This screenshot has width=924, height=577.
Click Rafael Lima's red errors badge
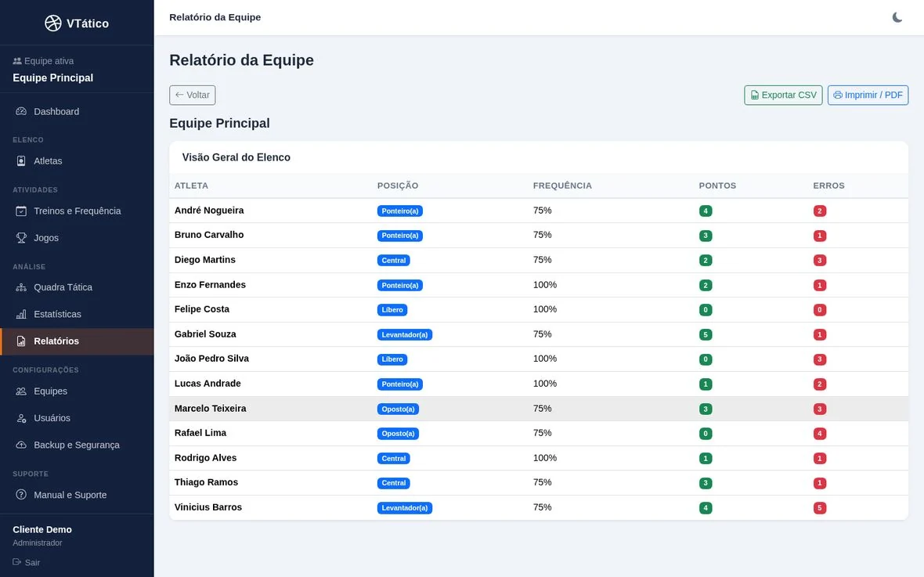tap(820, 434)
